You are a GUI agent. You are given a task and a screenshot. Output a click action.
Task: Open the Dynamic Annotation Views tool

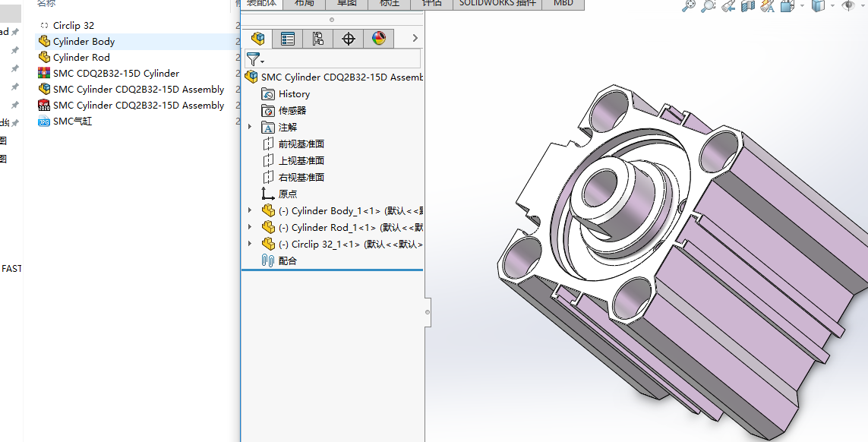(767, 5)
